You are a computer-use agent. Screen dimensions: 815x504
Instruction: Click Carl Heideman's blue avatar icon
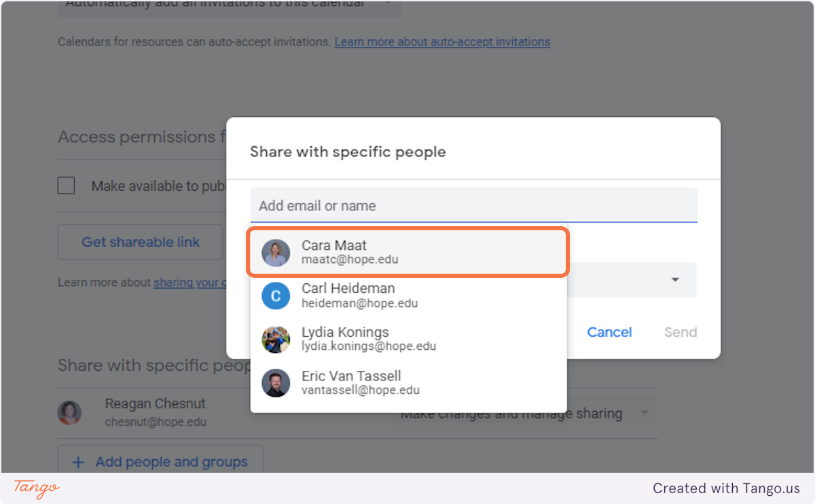tap(276, 296)
